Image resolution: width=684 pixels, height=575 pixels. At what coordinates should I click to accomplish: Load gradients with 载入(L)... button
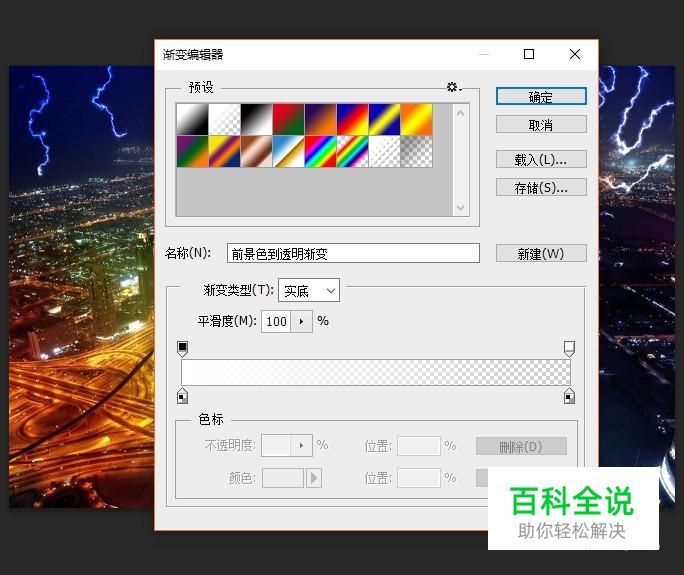pyautogui.click(x=541, y=160)
